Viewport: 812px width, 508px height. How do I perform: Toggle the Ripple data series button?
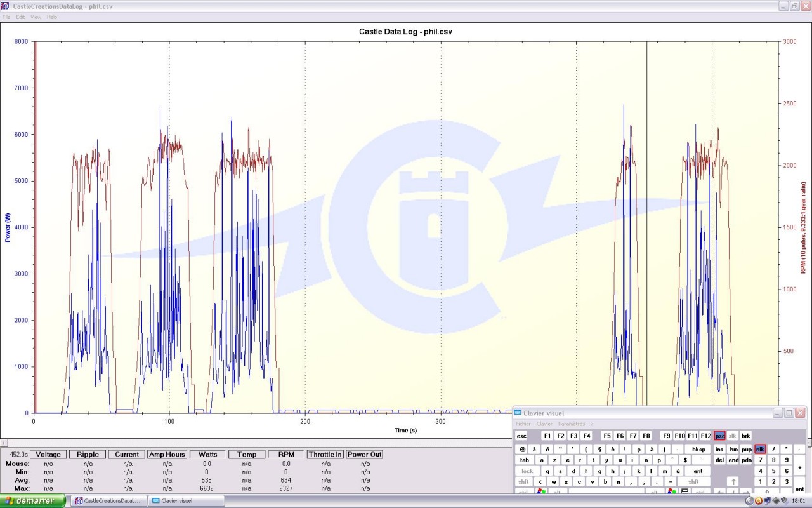point(88,454)
